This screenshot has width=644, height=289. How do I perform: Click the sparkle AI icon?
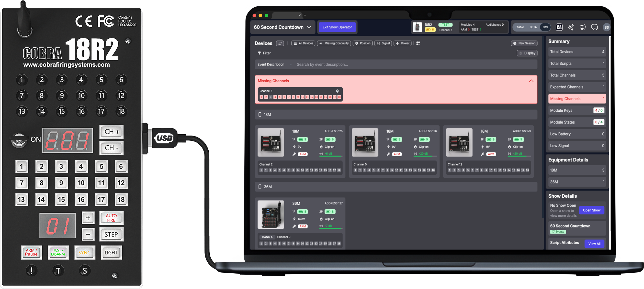pyautogui.click(x=571, y=27)
